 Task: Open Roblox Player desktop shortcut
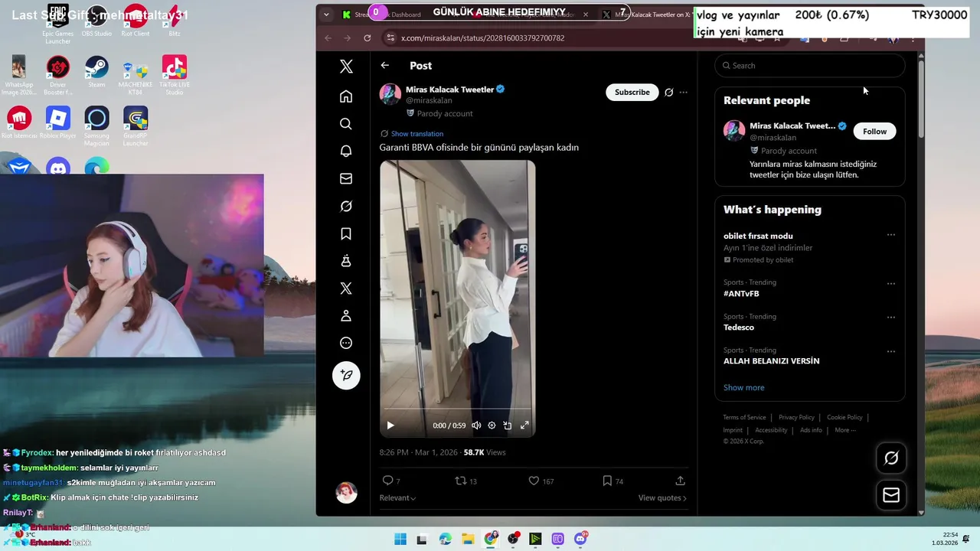(57, 123)
